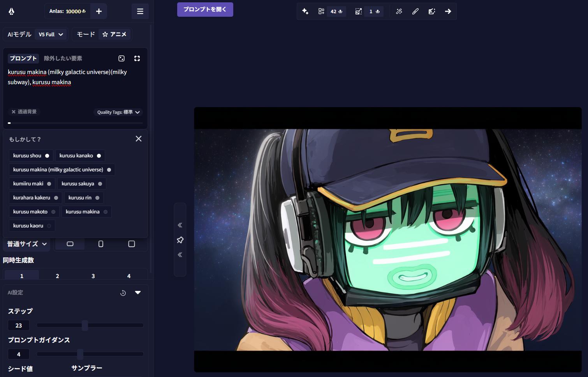The height and width of the screenshot is (377, 588).
Task: Select the kurusu sakuya suggestion
Action: tap(82, 184)
